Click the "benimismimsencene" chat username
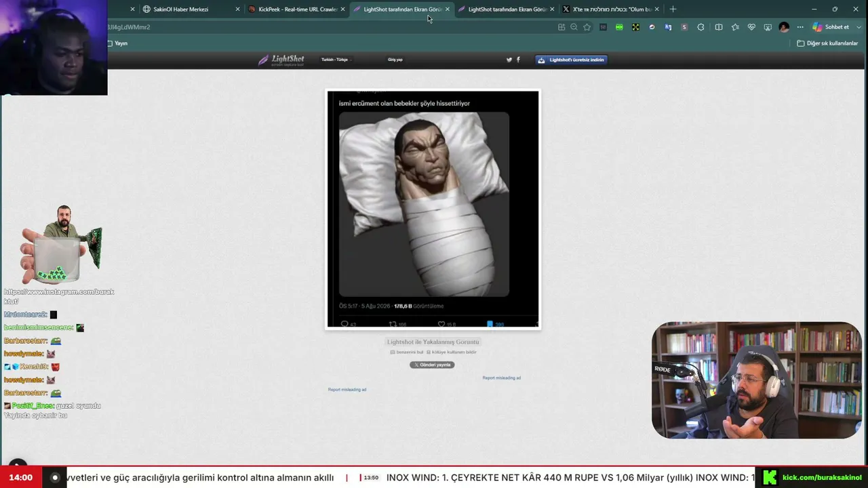 [x=38, y=327]
